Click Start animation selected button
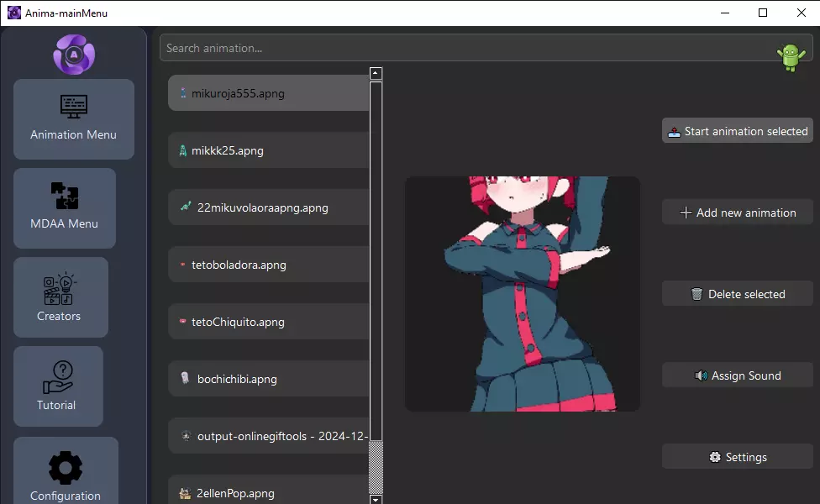This screenshot has width=820, height=504. click(x=738, y=131)
